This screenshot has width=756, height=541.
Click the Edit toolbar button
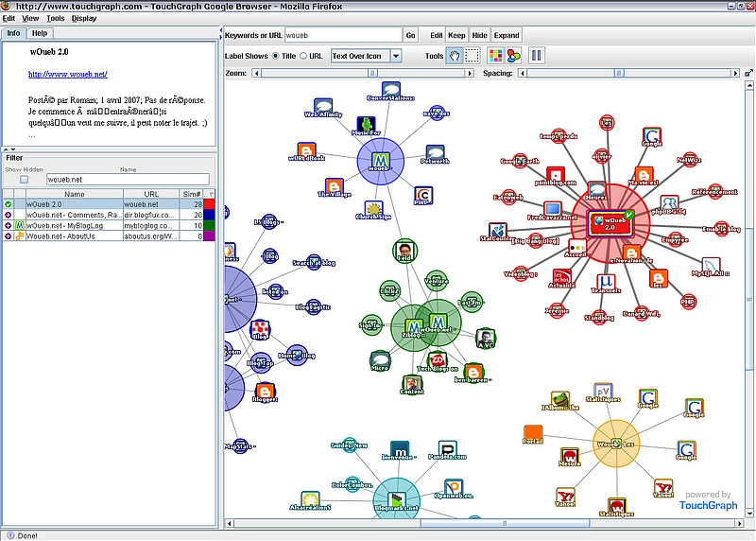point(437,35)
